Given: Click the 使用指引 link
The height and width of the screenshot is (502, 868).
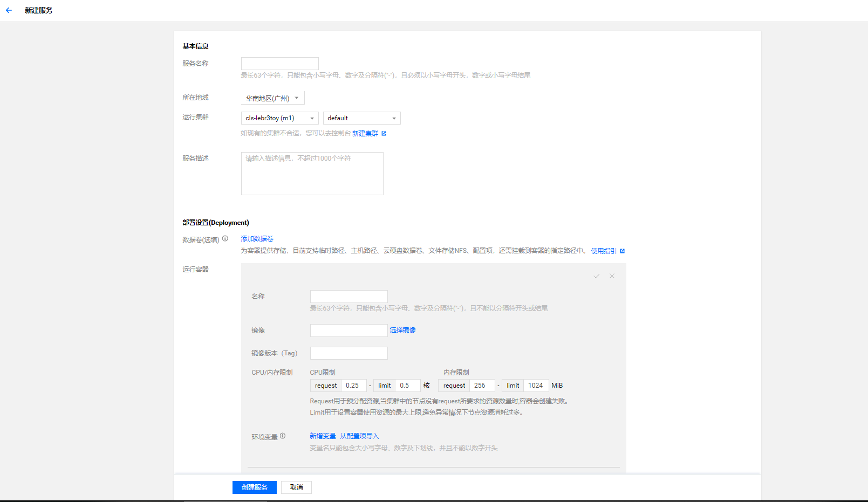Looking at the screenshot, I should pyautogui.click(x=604, y=251).
